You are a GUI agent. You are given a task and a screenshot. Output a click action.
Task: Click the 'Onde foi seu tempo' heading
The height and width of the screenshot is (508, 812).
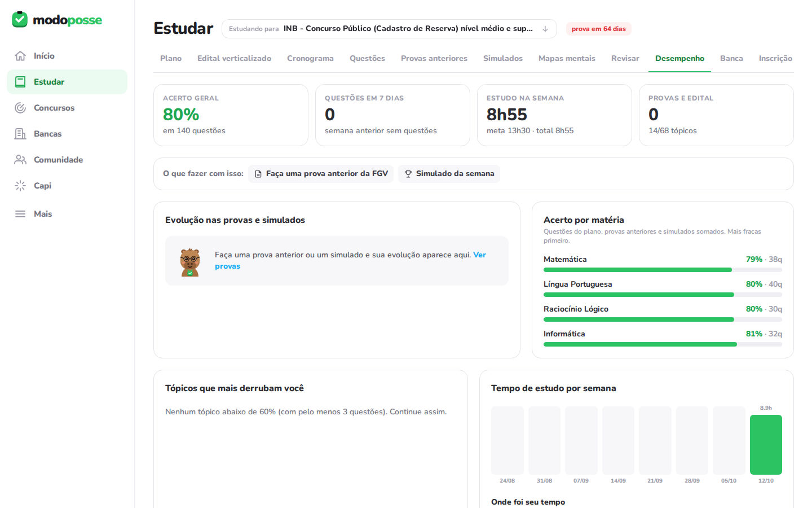click(x=528, y=502)
